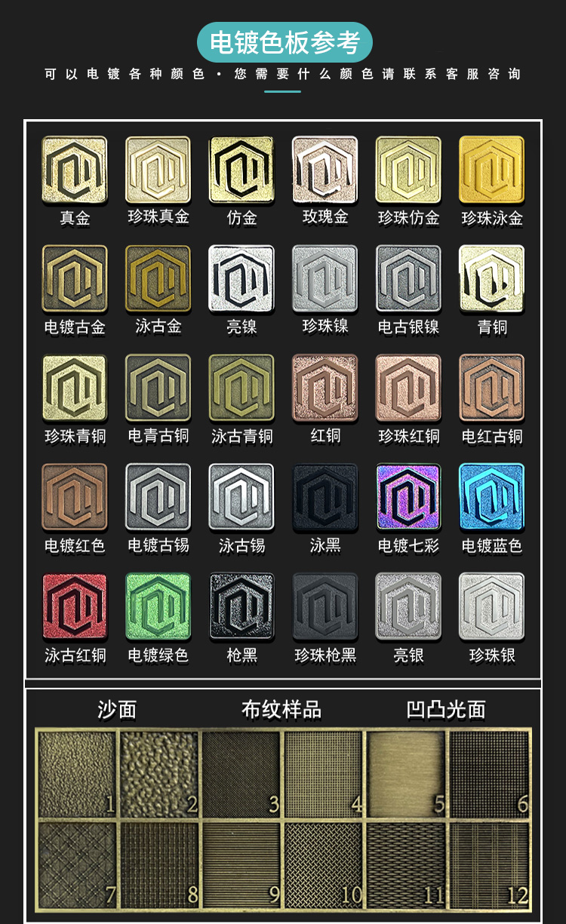Click the 电镀色板参考 title banner
This screenshot has width=566, height=924.
285,43
